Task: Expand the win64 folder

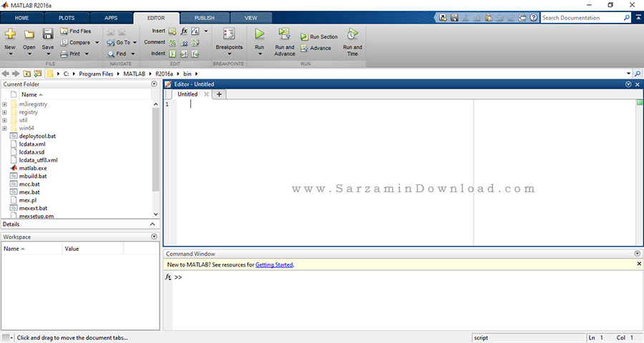Action: (x=4, y=128)
